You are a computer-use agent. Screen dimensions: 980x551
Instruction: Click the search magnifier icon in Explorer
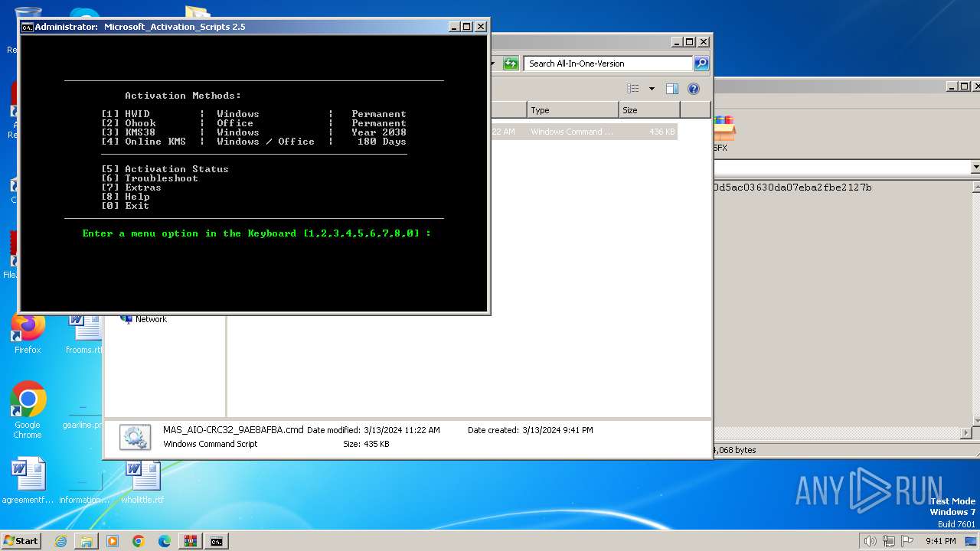[701, 64]
